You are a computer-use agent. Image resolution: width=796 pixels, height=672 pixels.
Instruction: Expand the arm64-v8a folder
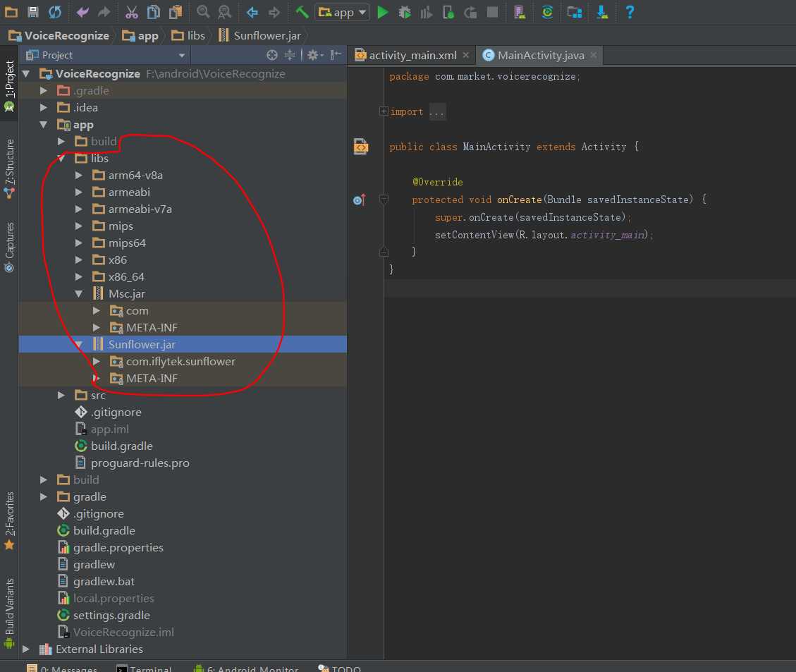click(x=79, y=175)
